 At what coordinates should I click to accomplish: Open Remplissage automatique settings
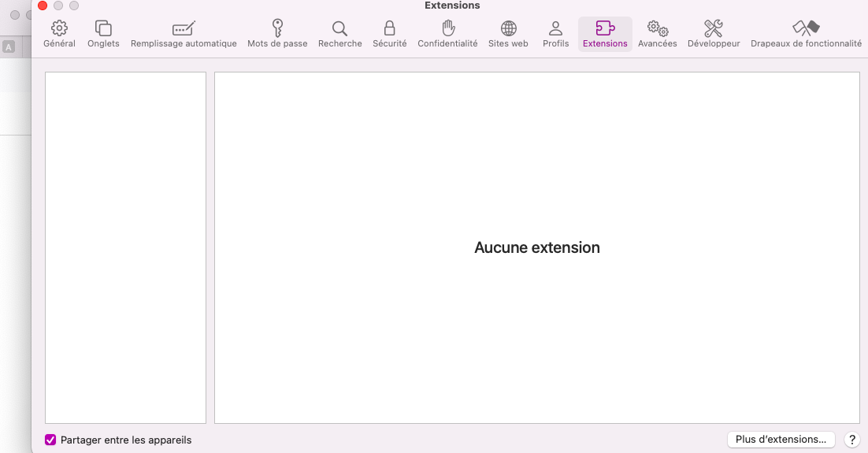(x=184, y=35)
